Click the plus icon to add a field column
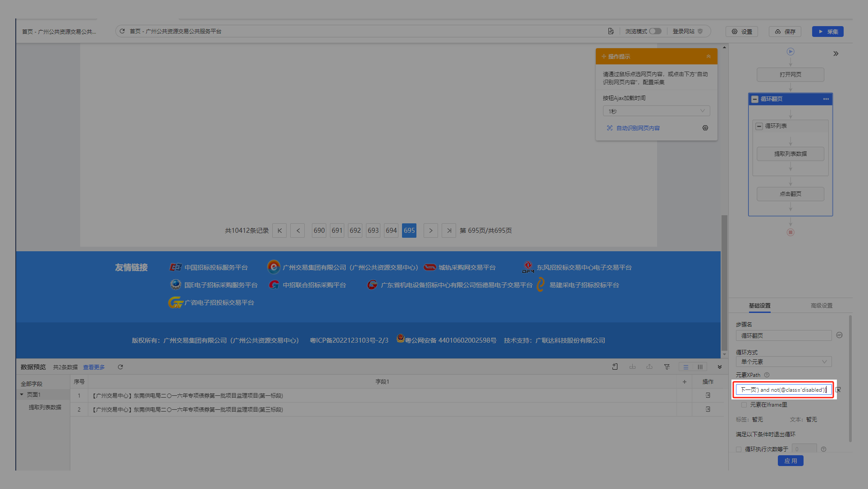 coord(684,382)
